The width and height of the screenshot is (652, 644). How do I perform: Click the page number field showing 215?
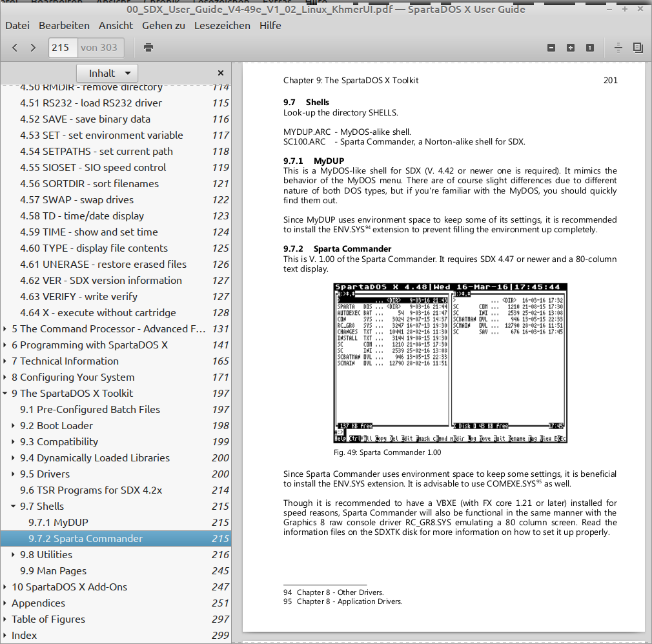click(x=63, y=48)
